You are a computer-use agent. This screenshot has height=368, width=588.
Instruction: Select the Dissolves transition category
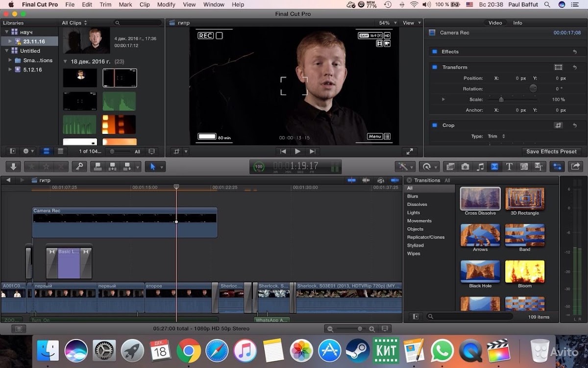(417, 204)
